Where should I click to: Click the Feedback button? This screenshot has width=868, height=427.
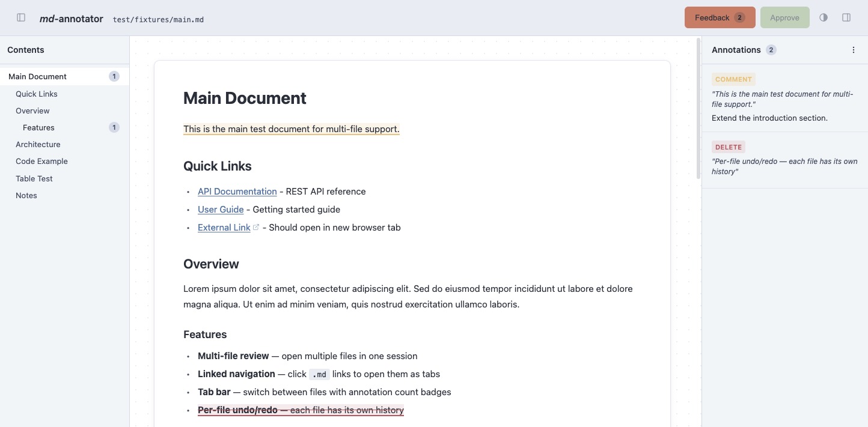pos(720,17)
